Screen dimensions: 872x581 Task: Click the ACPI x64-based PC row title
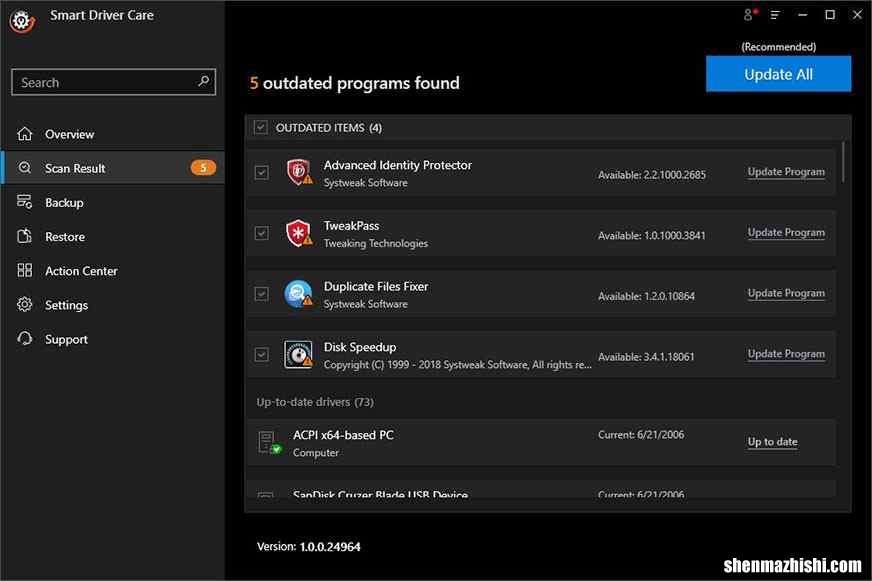[343, 435]
